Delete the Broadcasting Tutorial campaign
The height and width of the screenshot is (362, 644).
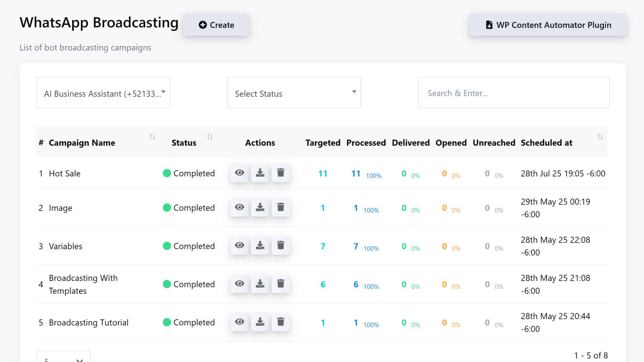click(280, 322)
